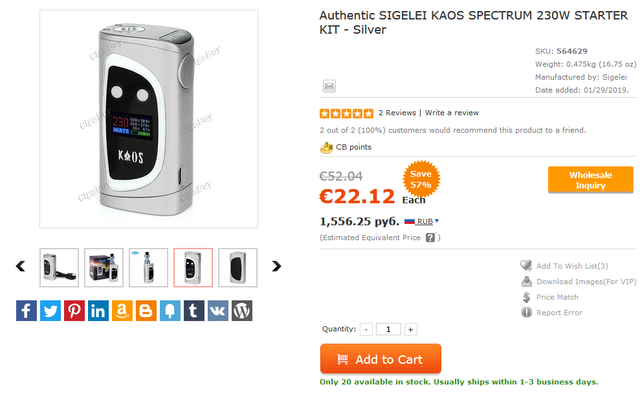Increase quantity with the plus button
Image resolution: width=640 pixels, height=402 pixels.
[410, 329]
